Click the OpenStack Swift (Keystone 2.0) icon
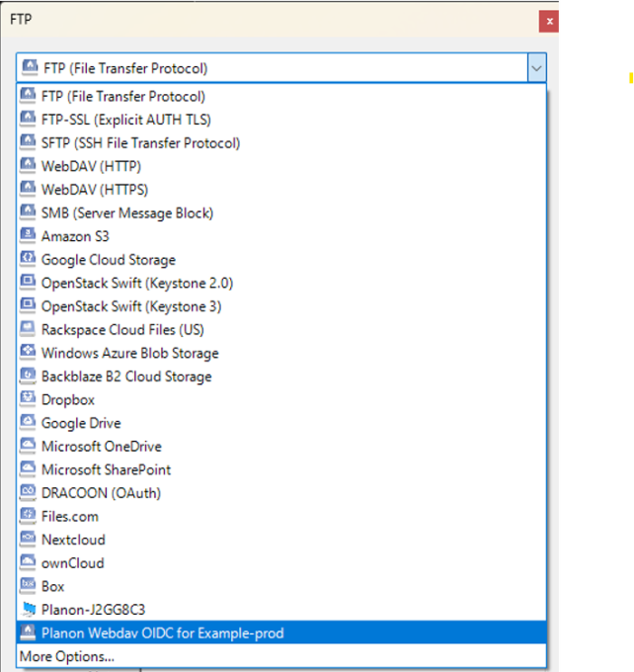Image resolution: width=634 pixels, height=672 pixels. [x=28, y=282]
